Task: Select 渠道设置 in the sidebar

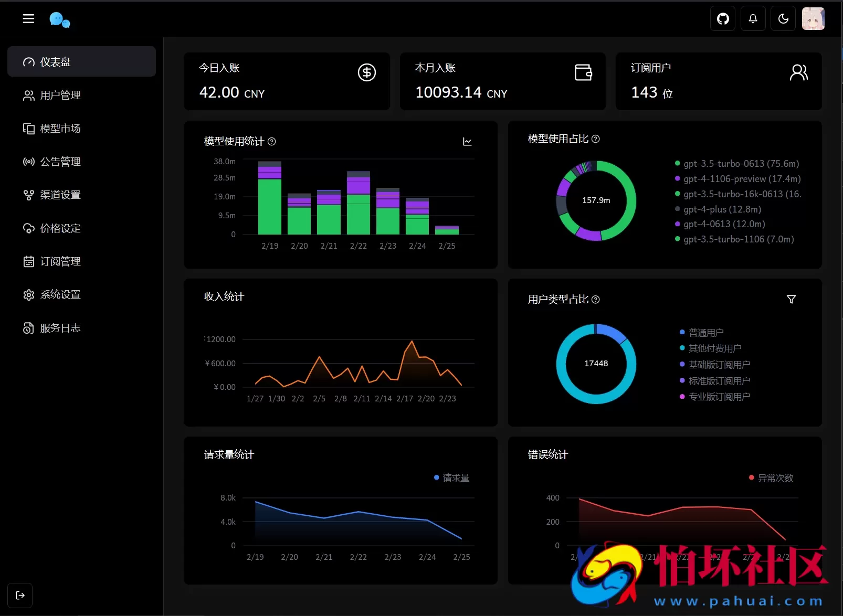Action: [x=60, y=195]
